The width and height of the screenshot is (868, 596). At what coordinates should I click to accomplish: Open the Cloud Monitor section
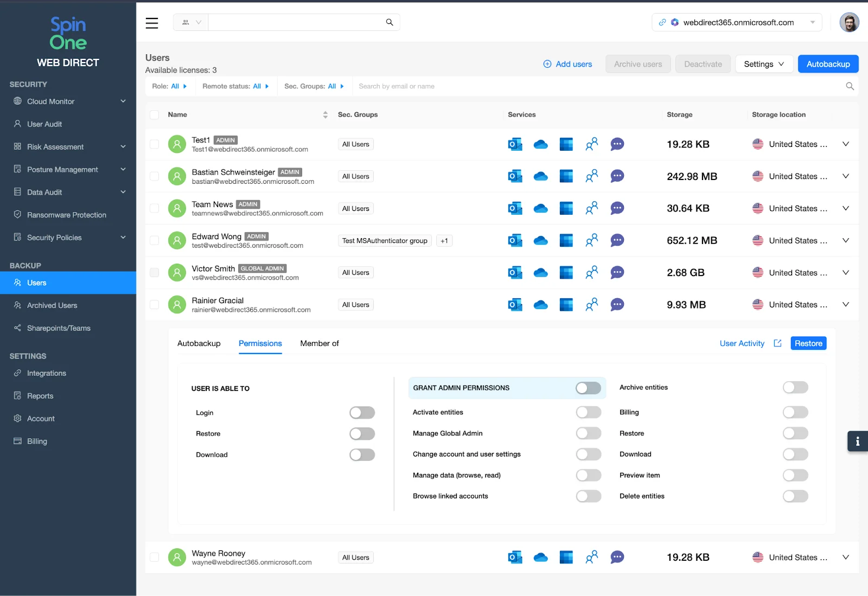click(x=50, y=101)
